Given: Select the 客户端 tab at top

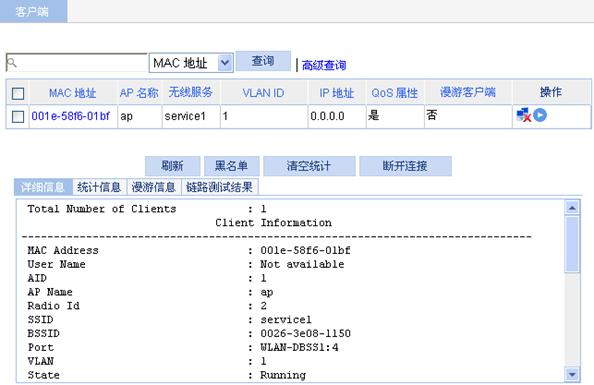Looking at the screenshot, I should (33, 11).
